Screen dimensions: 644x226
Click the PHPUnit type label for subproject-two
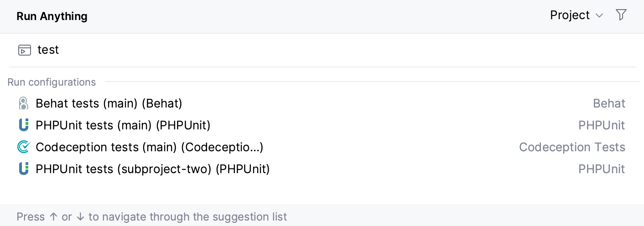pos(602,169)
